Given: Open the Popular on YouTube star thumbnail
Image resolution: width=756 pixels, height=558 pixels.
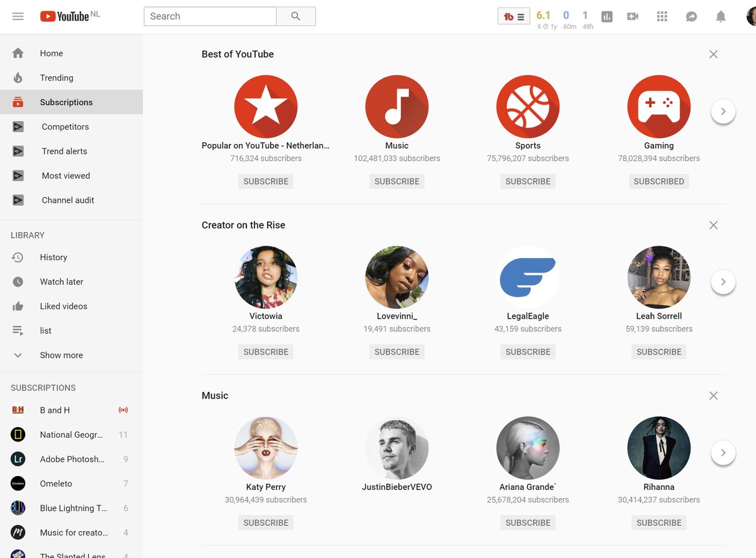Looking at the screenshot, I should coord(266,107).
